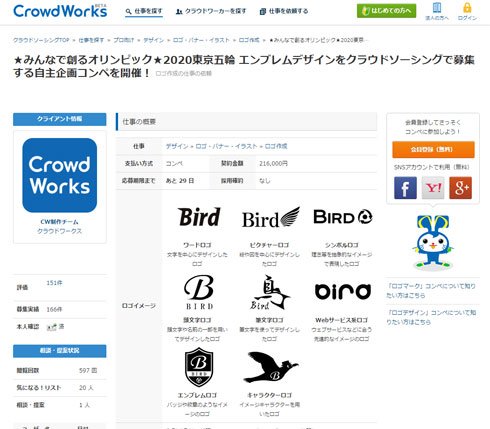Open the 仕事を探す menu item
This screenshot has height=429, width=490.
coord(144,11)
